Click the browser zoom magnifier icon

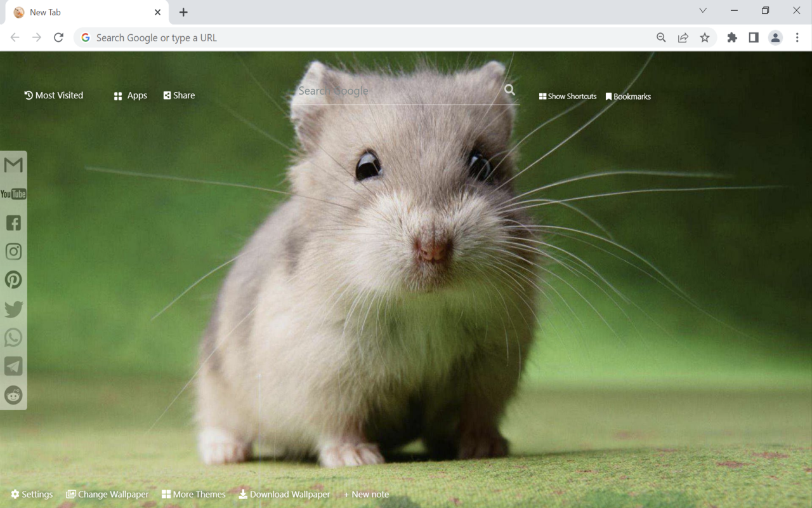tap(661, 38)
